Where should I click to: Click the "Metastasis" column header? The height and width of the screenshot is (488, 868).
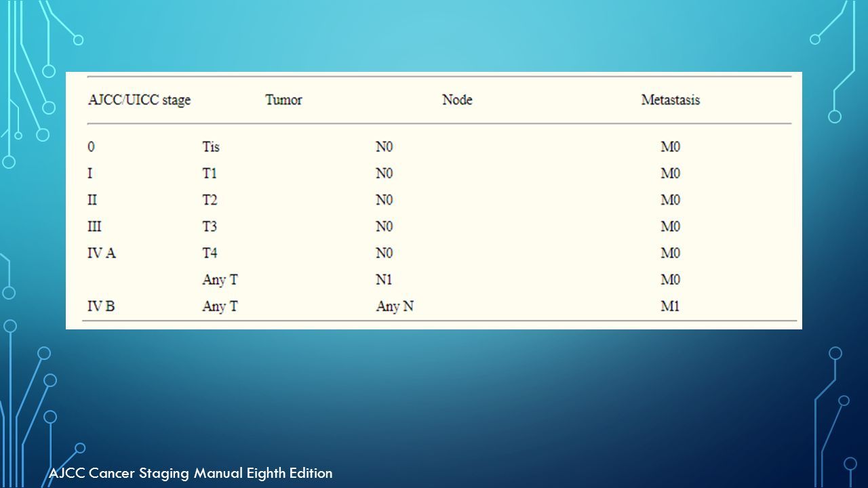[x=671, y=100]
